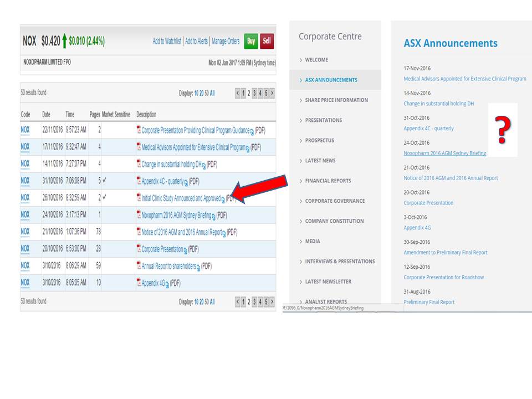Open Latest Newsletter menu item
532x399 pixels.
click(328, 282)
